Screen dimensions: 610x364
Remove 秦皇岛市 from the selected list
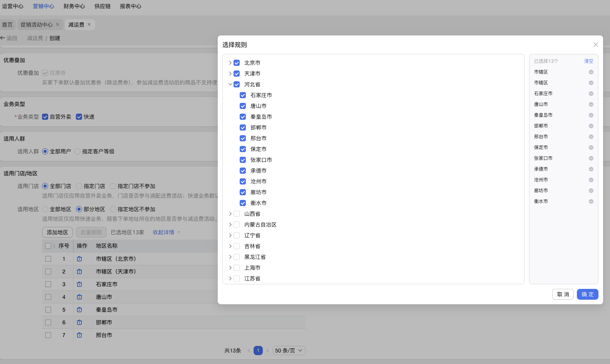click(591, 115)
